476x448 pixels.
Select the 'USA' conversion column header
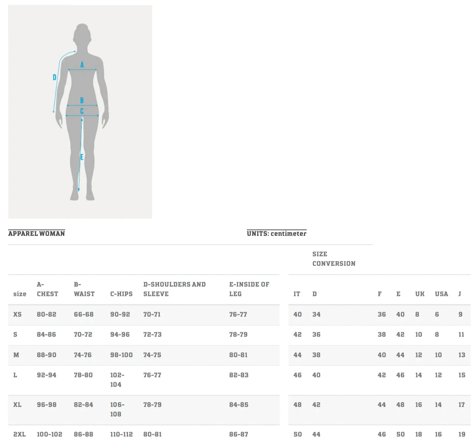coord(441,294)
